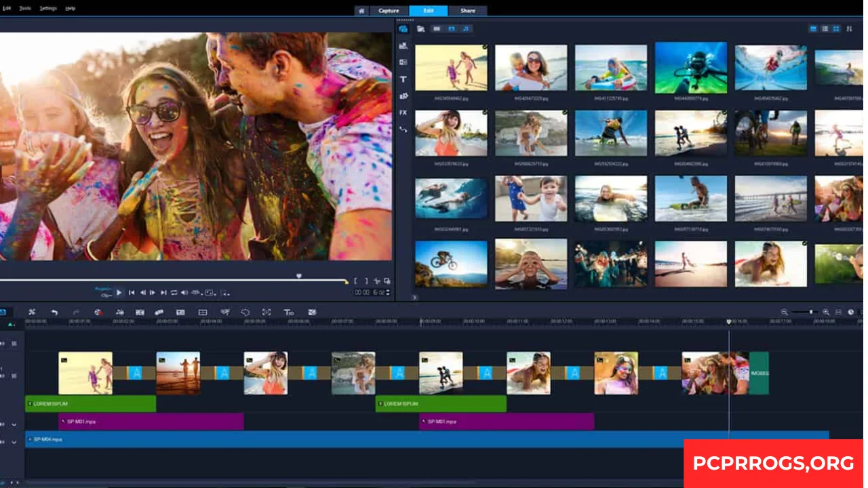Split the clip with the scissors icon
The height and width of the screenshot is (488, 868).
pyautogui.click(x=376, y=281)
